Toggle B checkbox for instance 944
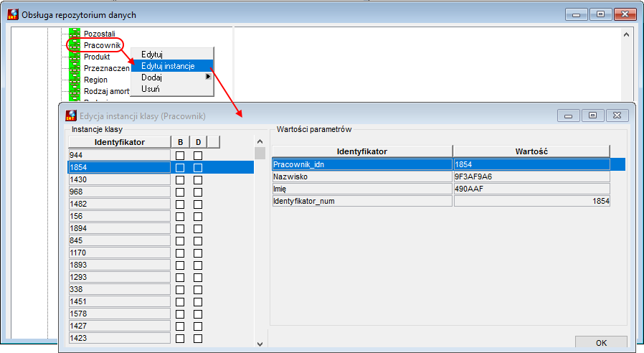This screenshot has width=644, height=353. click(x=180, y=156)
